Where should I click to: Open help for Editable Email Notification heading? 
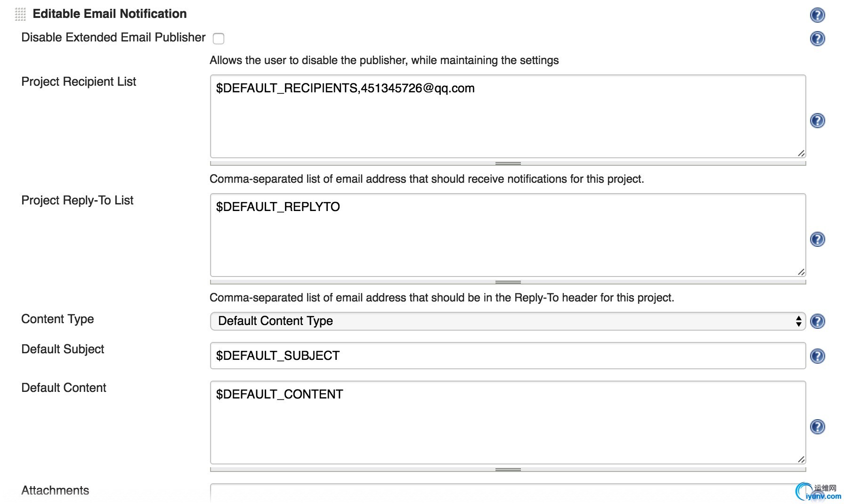817,15
